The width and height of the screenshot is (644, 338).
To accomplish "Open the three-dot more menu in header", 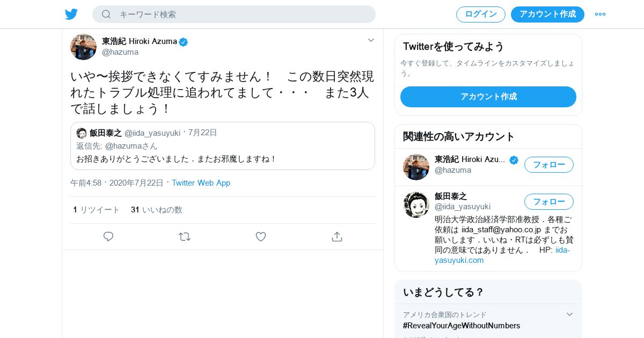I will pos(600,14).
